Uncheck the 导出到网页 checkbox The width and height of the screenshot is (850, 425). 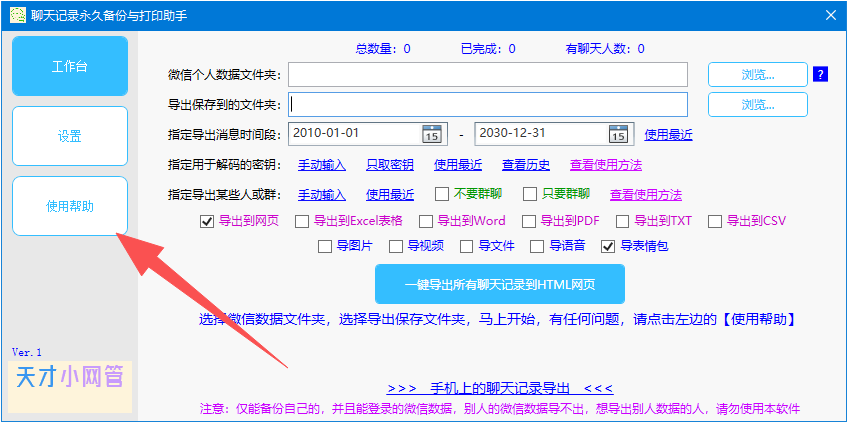pos(207,221)
